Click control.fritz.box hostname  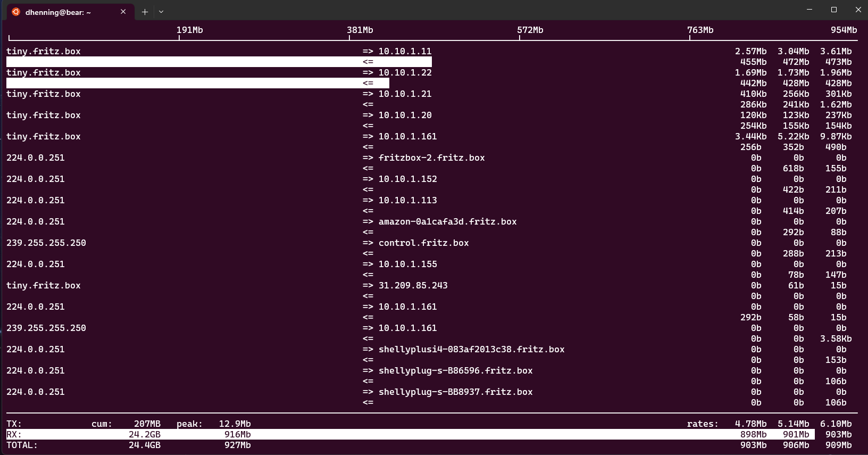pyautogui.click(x=423, y=243)
